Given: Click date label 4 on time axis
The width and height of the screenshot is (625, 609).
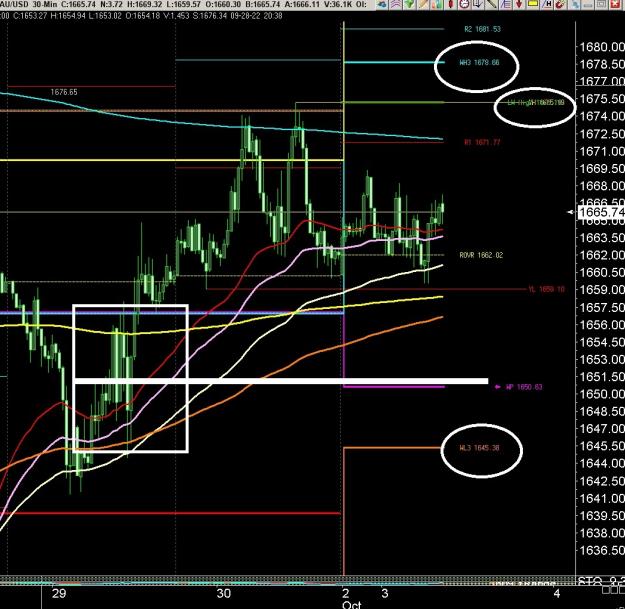Looking at the screenshot, I should 557,593.
